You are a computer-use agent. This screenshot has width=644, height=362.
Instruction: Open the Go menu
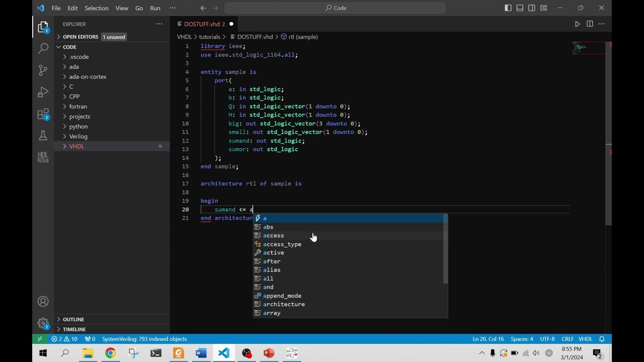coord(139,8)
